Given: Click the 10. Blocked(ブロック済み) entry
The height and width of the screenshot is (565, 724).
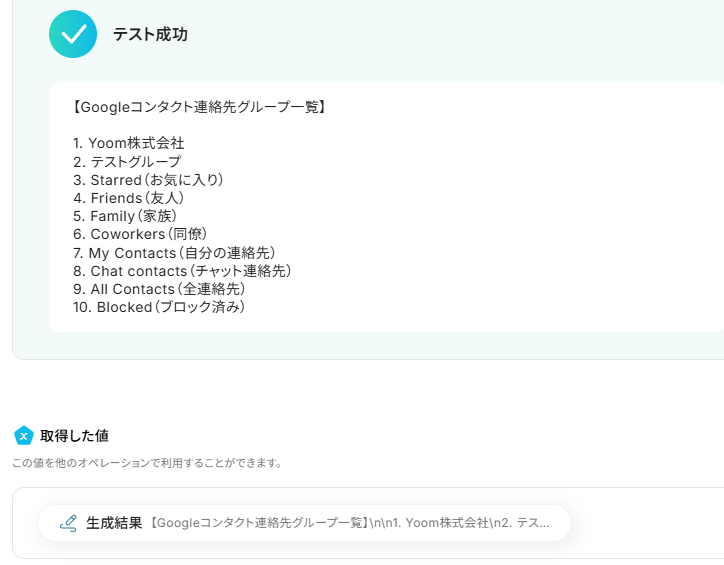Looking at the screenshot, I should (x=159, y=307).
